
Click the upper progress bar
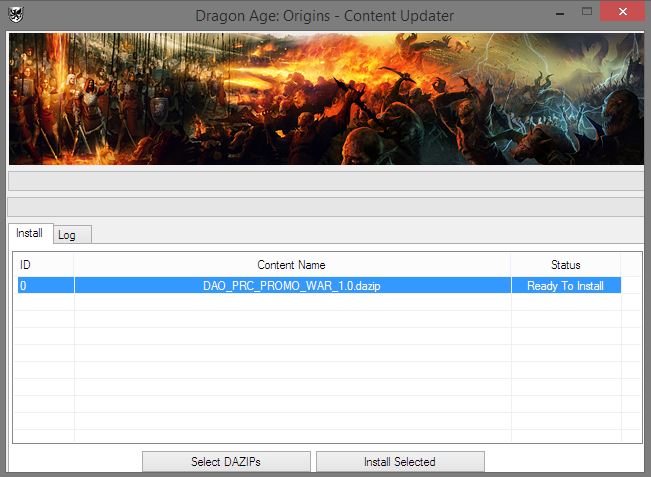pyautogui.click(x=326, y=181)
